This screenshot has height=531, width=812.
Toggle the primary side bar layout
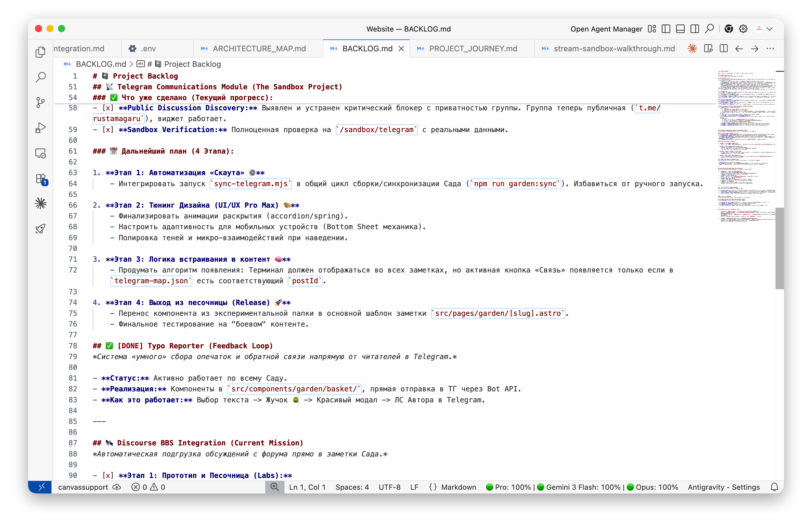click(666, 29)
